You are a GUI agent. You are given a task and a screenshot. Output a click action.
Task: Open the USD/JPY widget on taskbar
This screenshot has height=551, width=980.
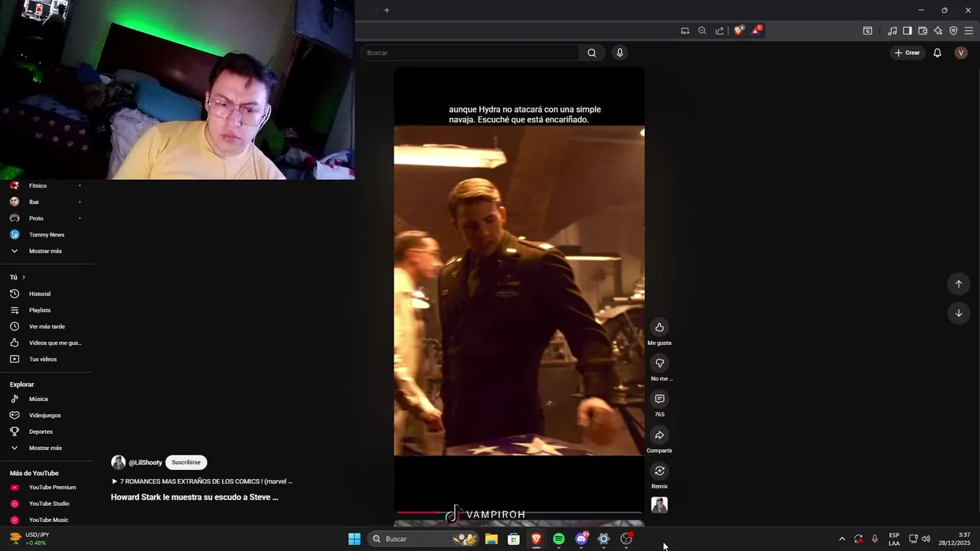pyautogui.click(x=28, y=539)
